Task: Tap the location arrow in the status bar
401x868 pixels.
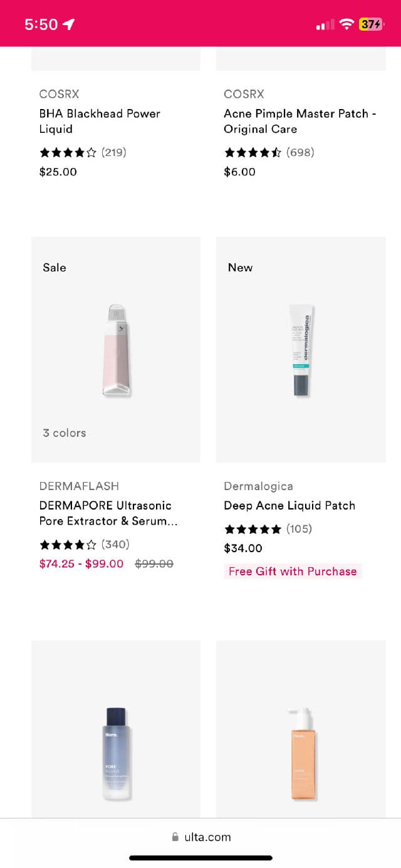Action: 69,24
